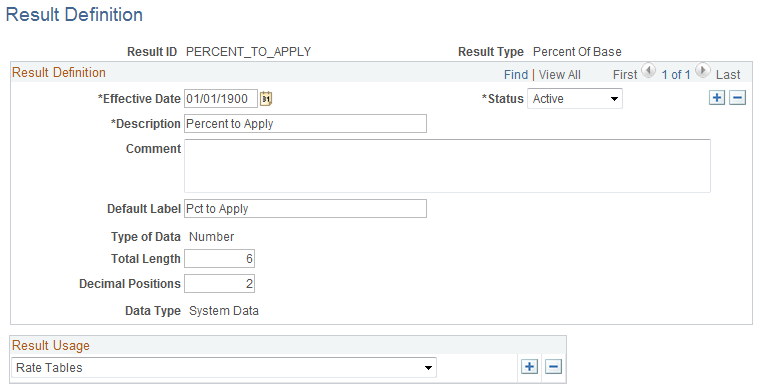Click the Find link
The height and width of the screenshot is (392, 762).
(516, 75)
